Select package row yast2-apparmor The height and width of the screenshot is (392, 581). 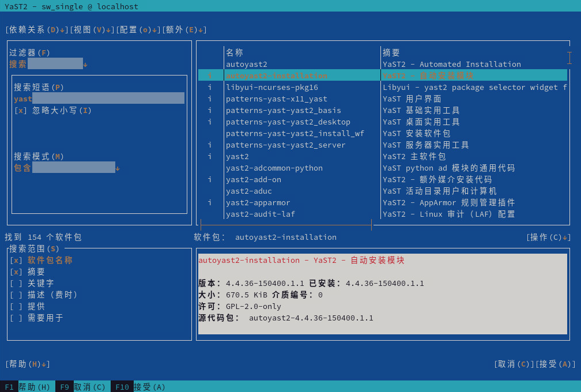point(383,202)
